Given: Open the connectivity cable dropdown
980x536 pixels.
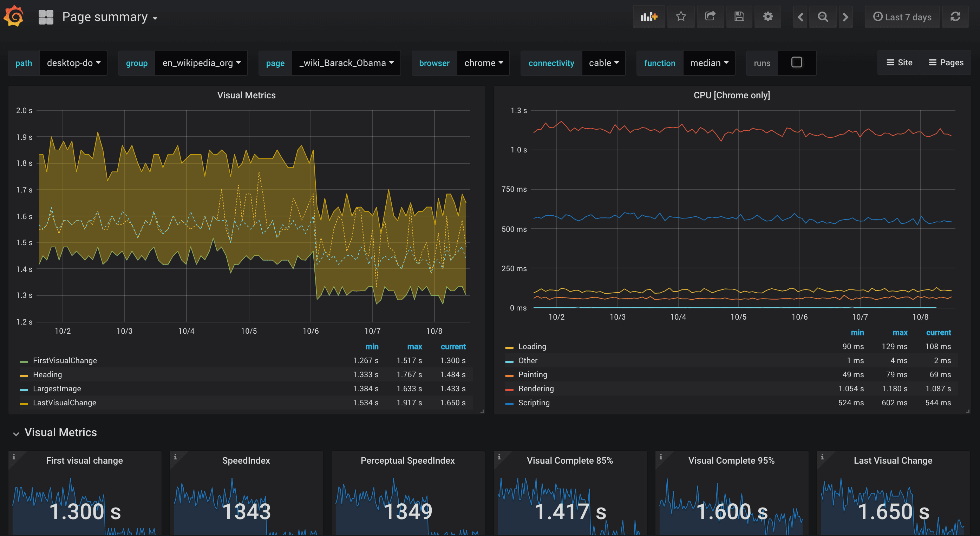Looking at the screenshot, I should 603,63.
